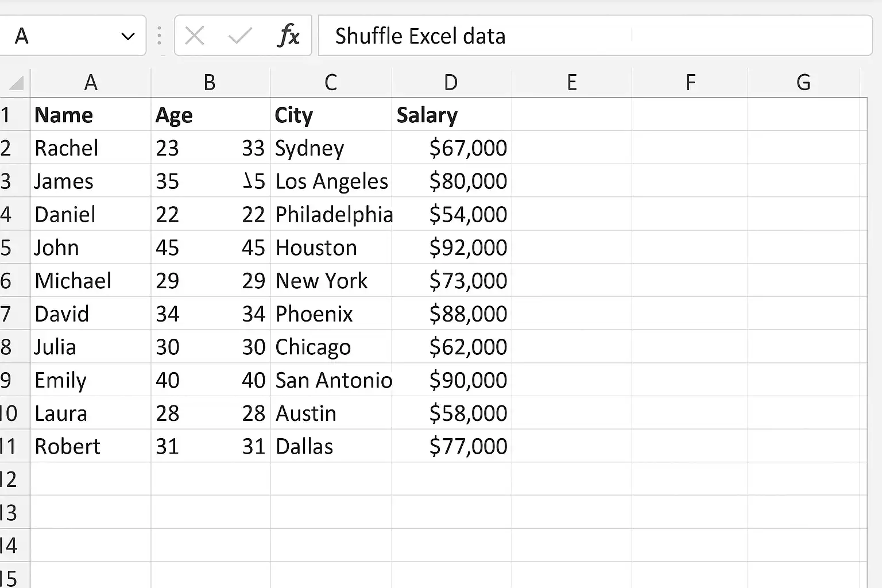Select the cell containing Philadelphia
Screen dimensions: 882x588
pos(331,215)
